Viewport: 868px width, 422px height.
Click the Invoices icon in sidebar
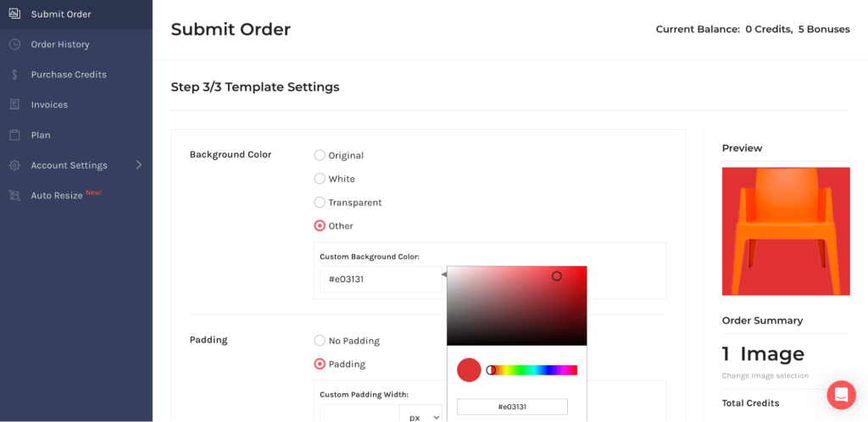coord(14,105)
